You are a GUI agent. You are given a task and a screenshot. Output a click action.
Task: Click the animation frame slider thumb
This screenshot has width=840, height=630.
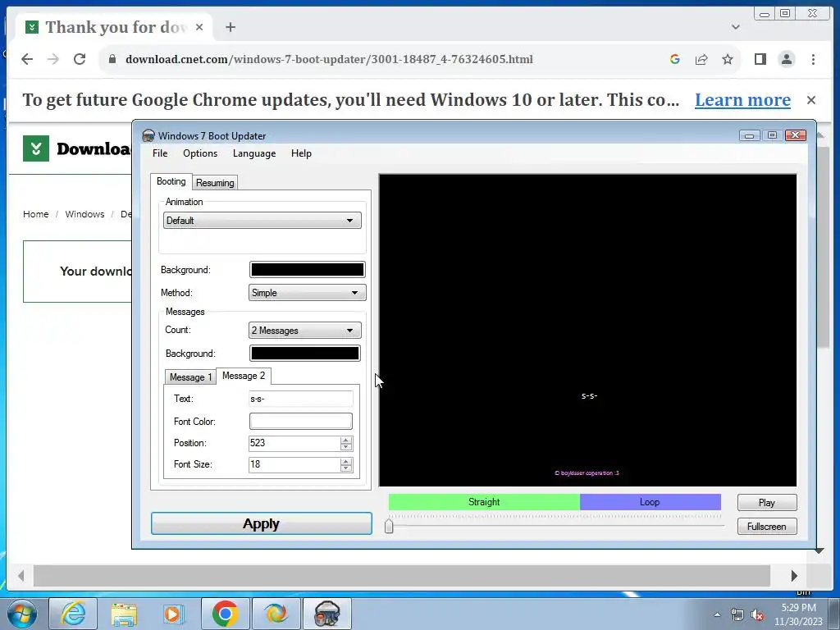(x=389, y=526)
